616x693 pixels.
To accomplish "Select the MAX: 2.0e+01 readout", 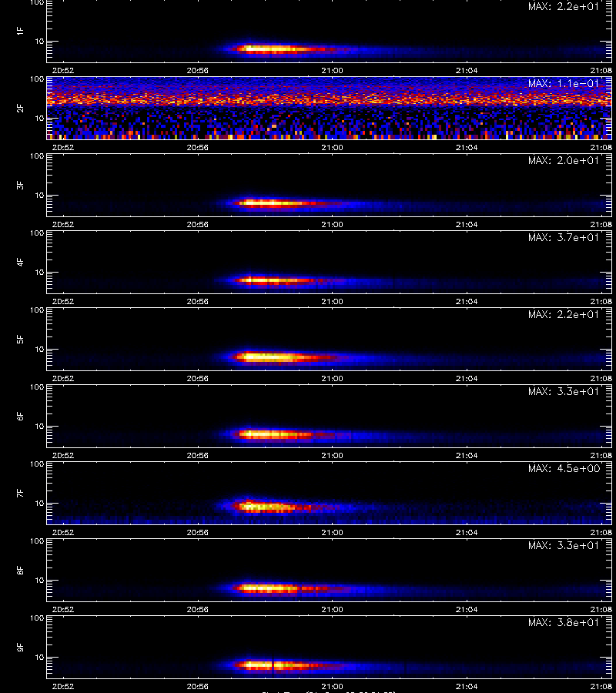I will click(564, 160).
